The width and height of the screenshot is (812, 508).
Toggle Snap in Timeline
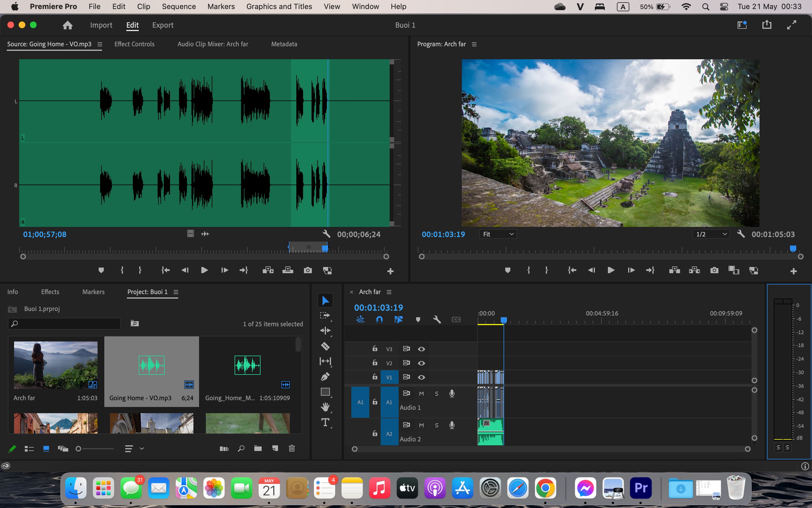coord(379,319)
